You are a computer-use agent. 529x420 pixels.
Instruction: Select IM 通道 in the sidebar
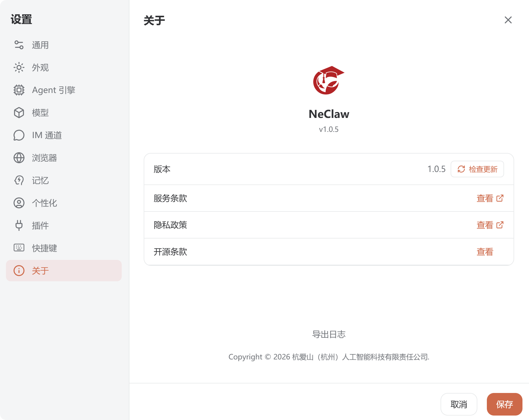(x=64, y=135)
